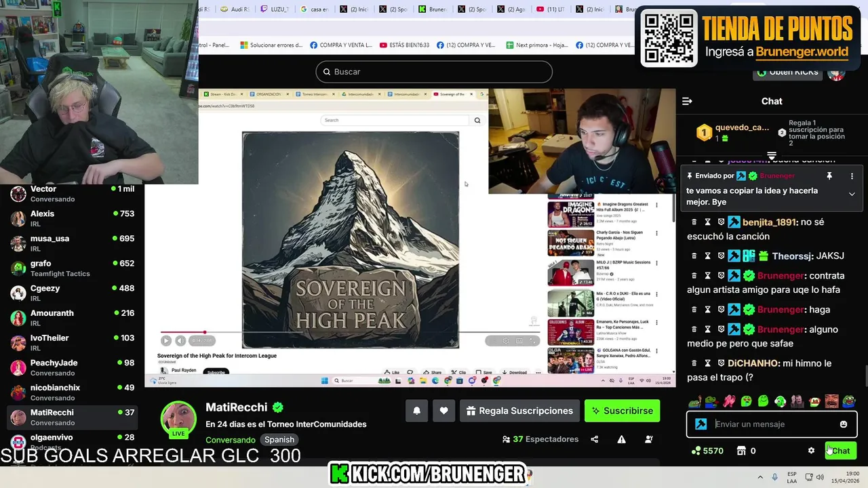Click the Spanish language tag

click(279, 440)
